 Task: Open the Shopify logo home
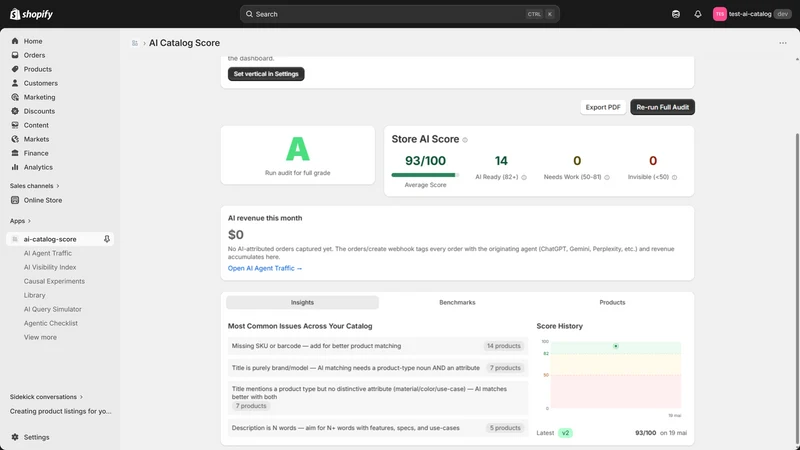click(x=31, y=14)
